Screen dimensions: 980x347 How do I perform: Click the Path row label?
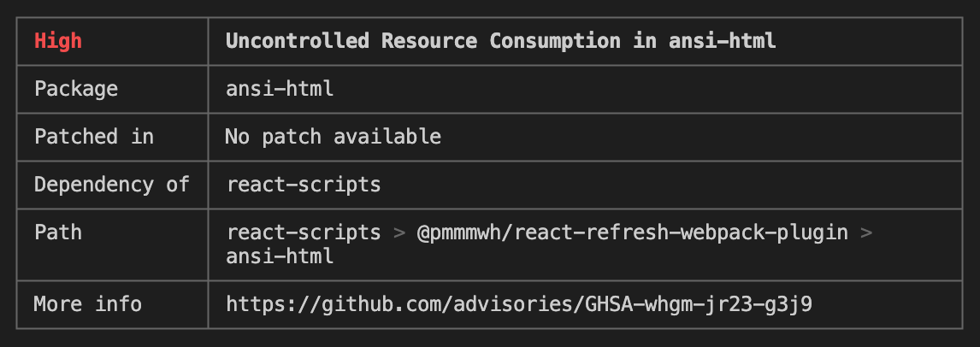(58, 232)
